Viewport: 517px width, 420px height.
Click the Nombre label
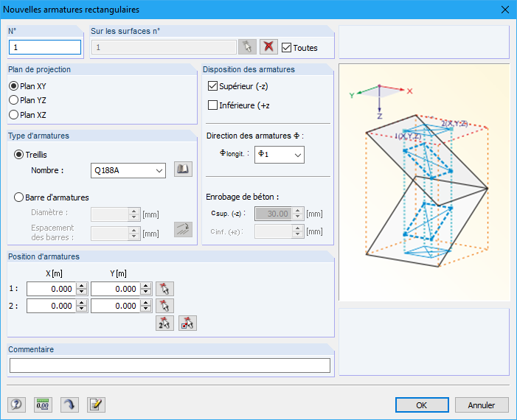point(47,170)
